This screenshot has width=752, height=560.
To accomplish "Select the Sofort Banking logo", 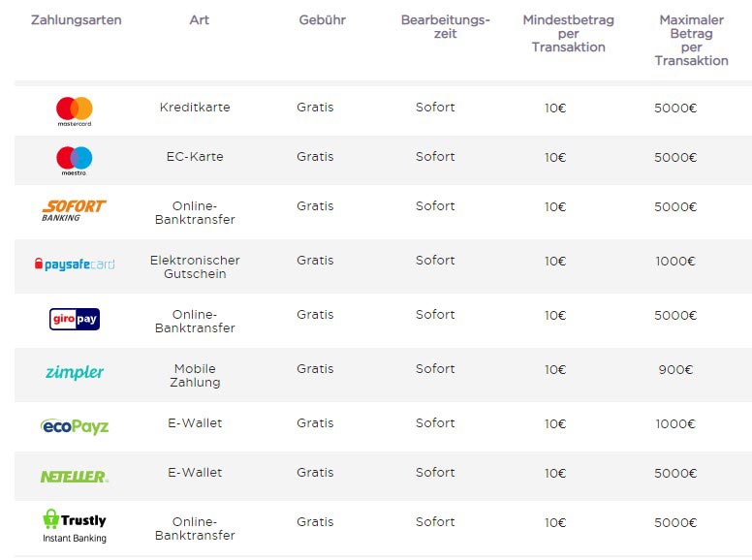I will [75, 210].
